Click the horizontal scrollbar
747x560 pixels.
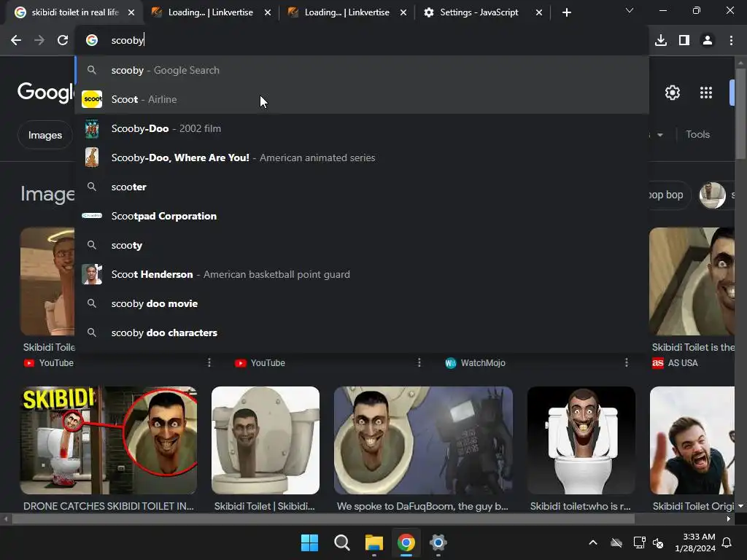322,519
